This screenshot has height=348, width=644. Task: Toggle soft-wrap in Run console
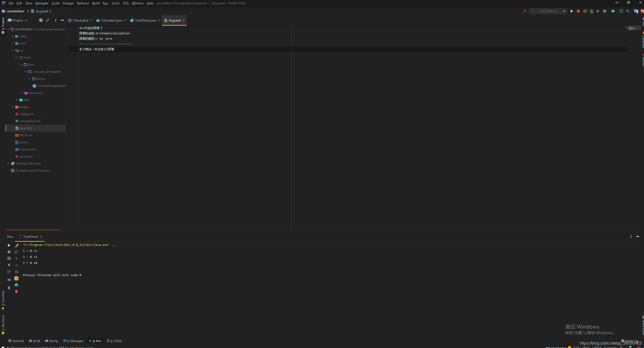click(x=16, y=272)
